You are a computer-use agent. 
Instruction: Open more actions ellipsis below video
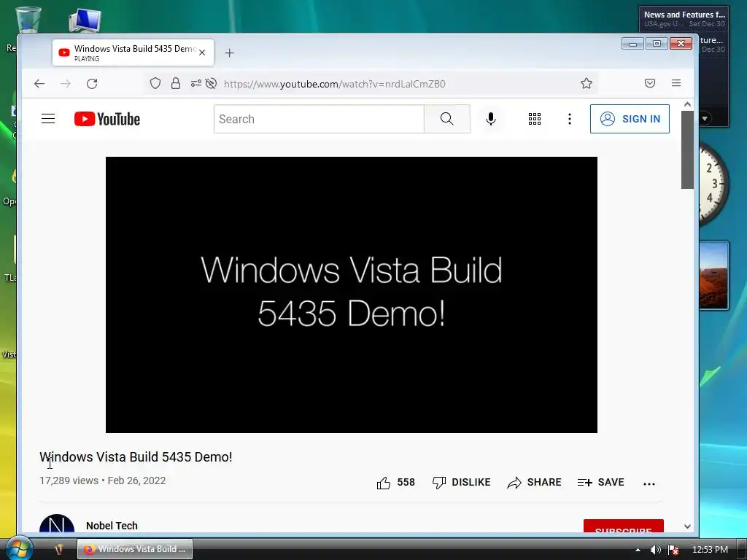pyautogui.click(x=649, y=484)
